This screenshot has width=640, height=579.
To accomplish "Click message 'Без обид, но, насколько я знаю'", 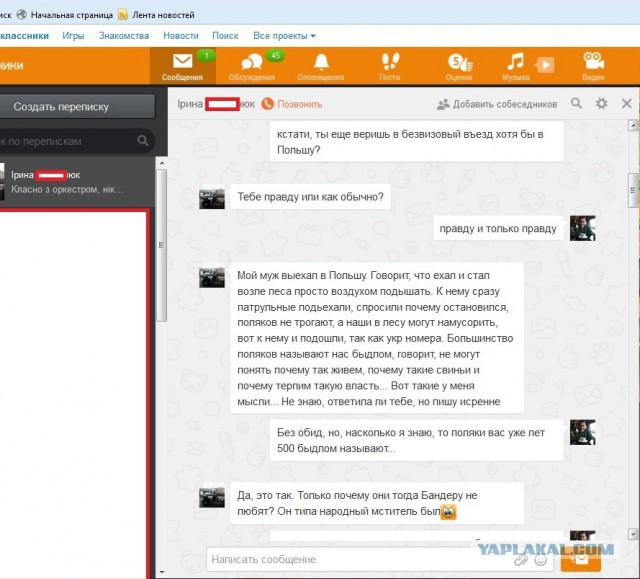I will pyautogui.click(x=416, y=440).
